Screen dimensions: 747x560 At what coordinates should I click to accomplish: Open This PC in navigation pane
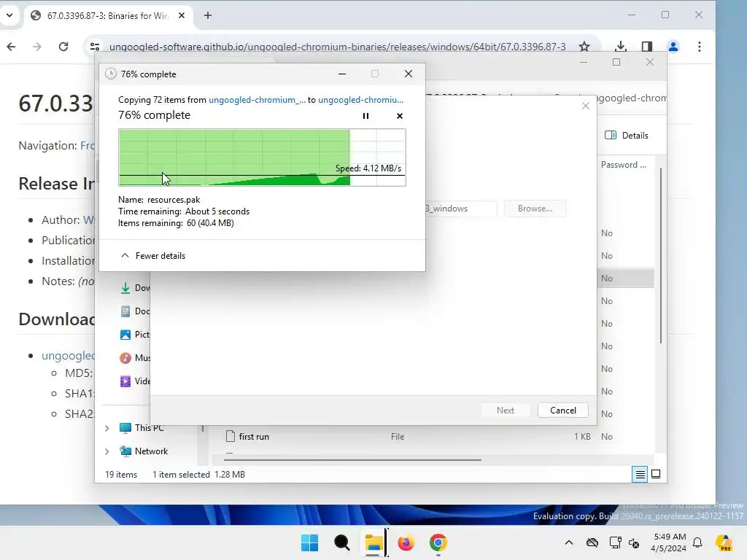(142, 427)
